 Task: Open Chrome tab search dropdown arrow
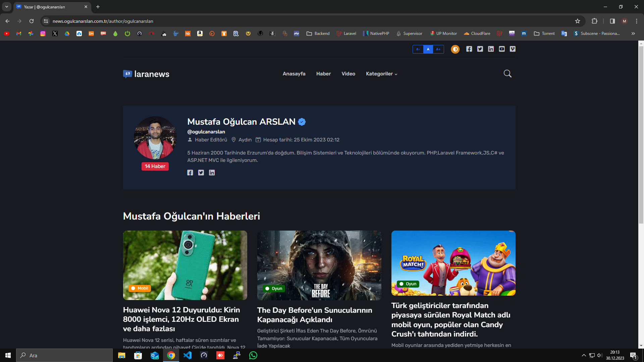tap(6, 7)
